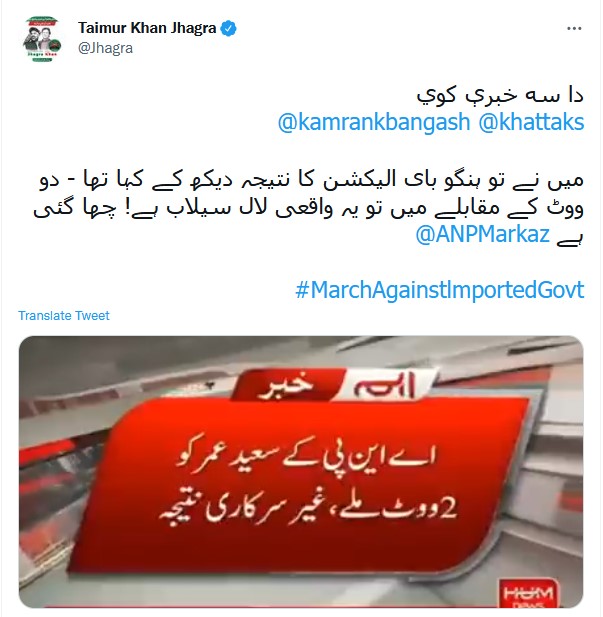The width and height of the screenshot is (603, 617).
Task: Open the Taimur Khan Jhagra display name
Action: [147, 28]
